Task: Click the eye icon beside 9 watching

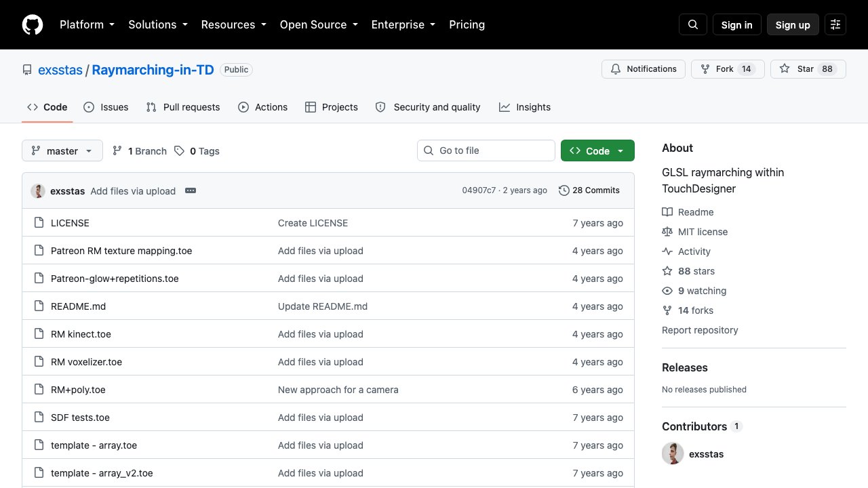Action: [x=667, y=291]
